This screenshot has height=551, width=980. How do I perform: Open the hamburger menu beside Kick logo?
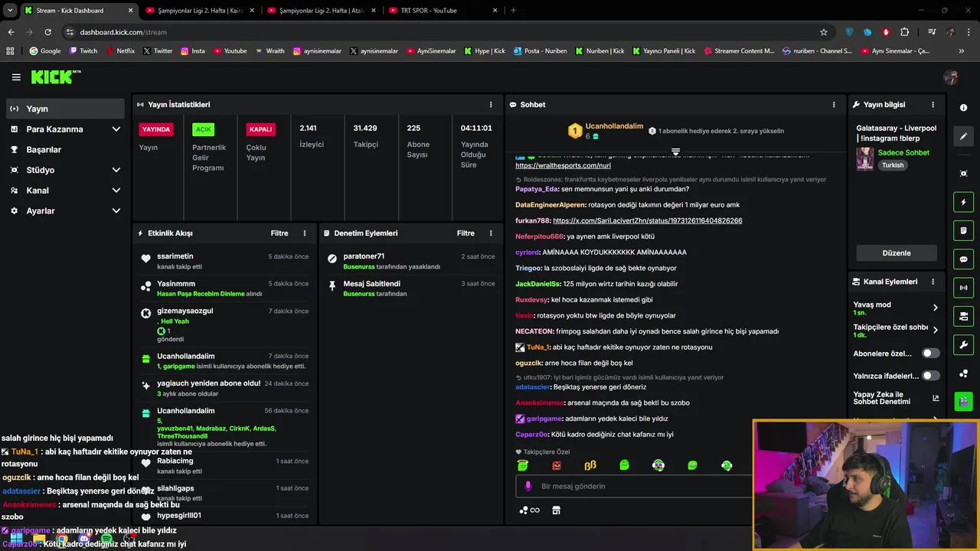click(x=16, y=77)
